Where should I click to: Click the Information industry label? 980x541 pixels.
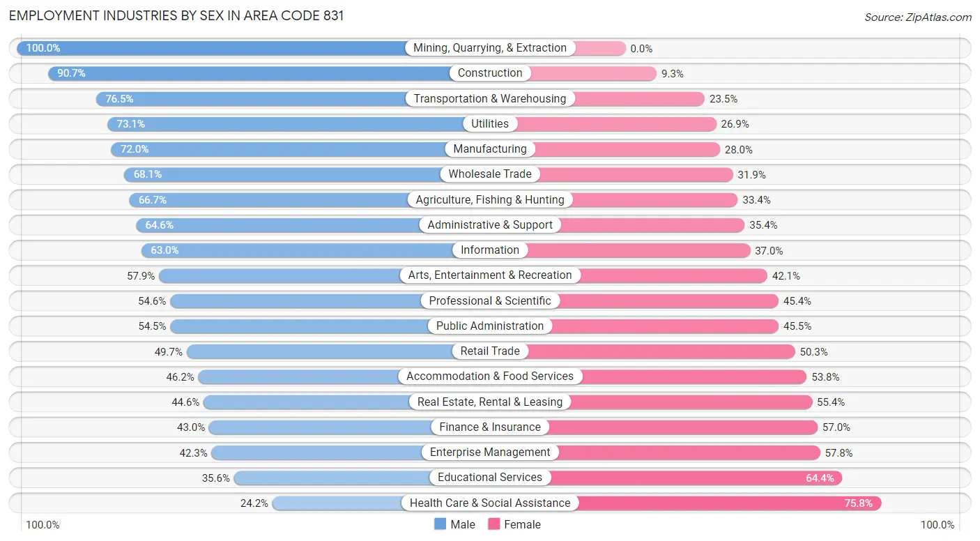point(490,250)
